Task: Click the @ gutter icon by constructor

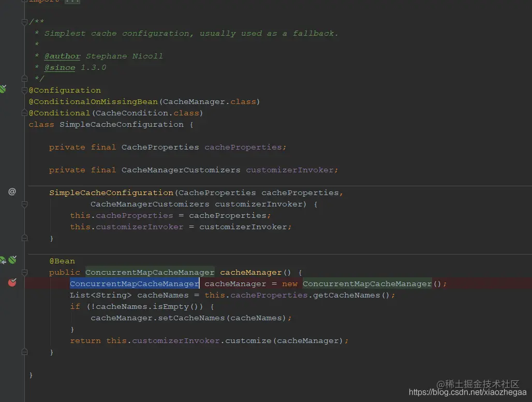Action: tap(12, 191)
